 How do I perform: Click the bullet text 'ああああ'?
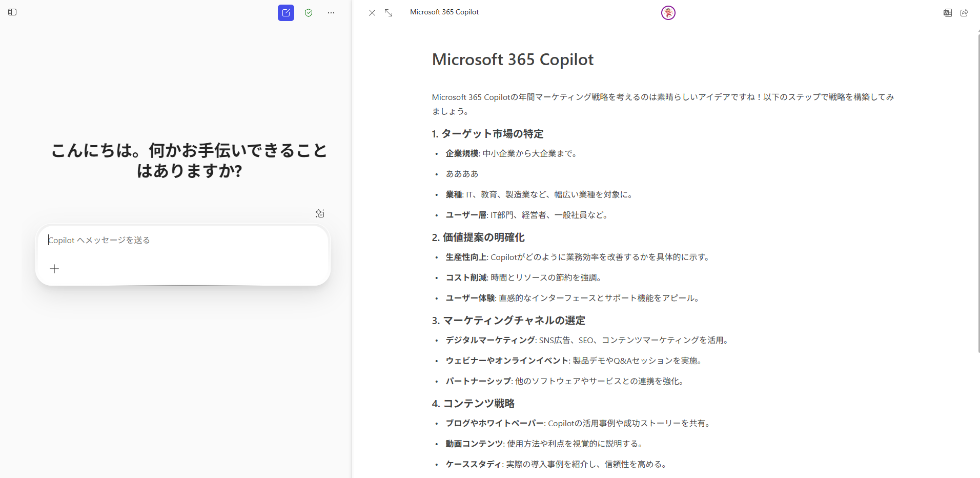[x=462, y=174]
